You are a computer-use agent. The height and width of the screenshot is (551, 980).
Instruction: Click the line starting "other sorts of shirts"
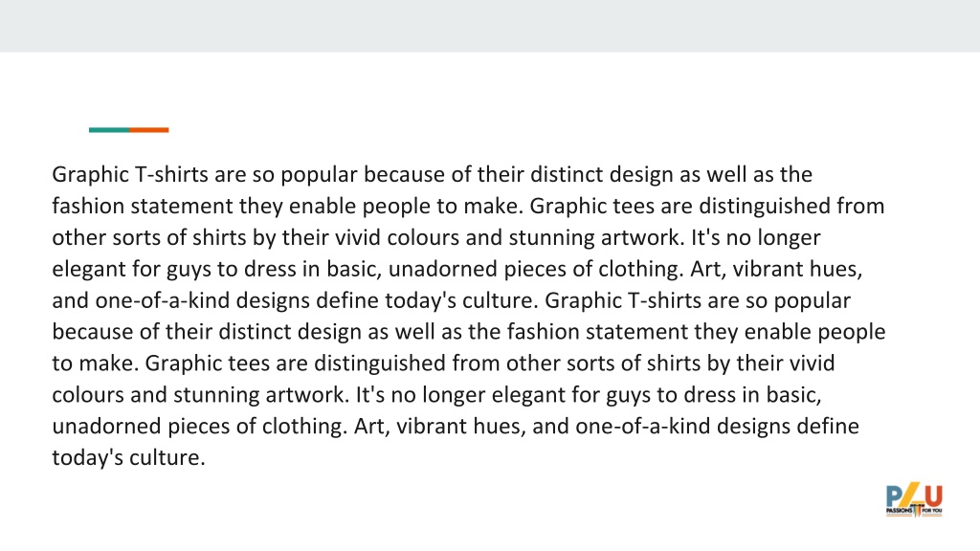click(436, 237)
